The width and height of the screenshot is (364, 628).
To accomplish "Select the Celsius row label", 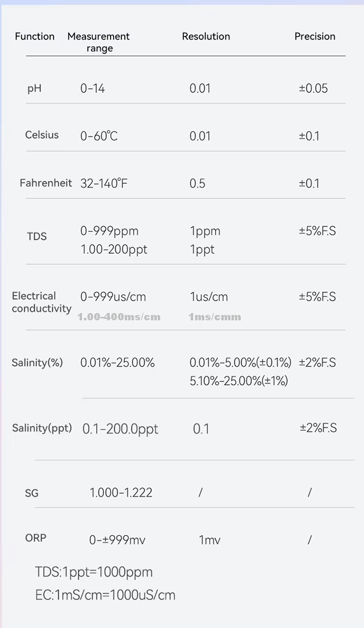I will 42,135.
